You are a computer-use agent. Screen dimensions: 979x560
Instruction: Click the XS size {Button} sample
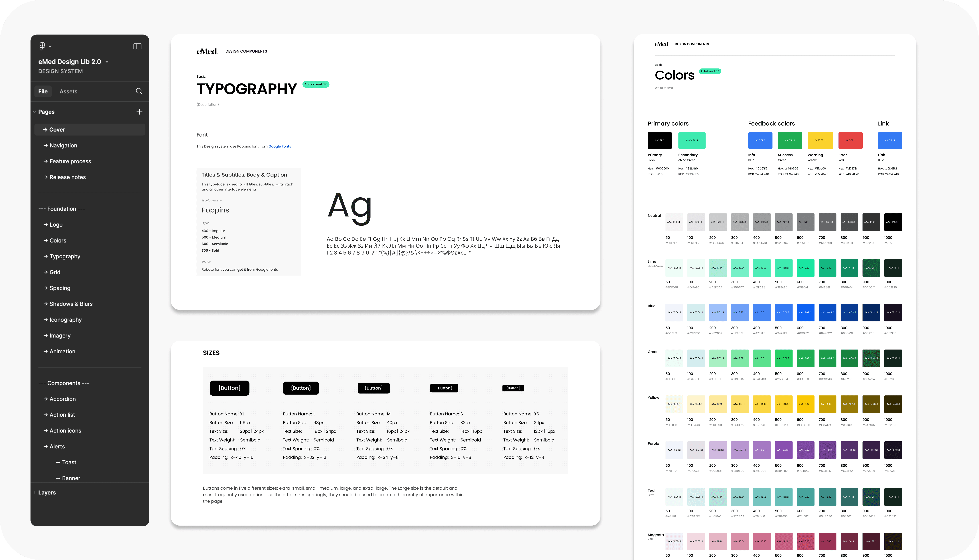[x=513, y=388]
